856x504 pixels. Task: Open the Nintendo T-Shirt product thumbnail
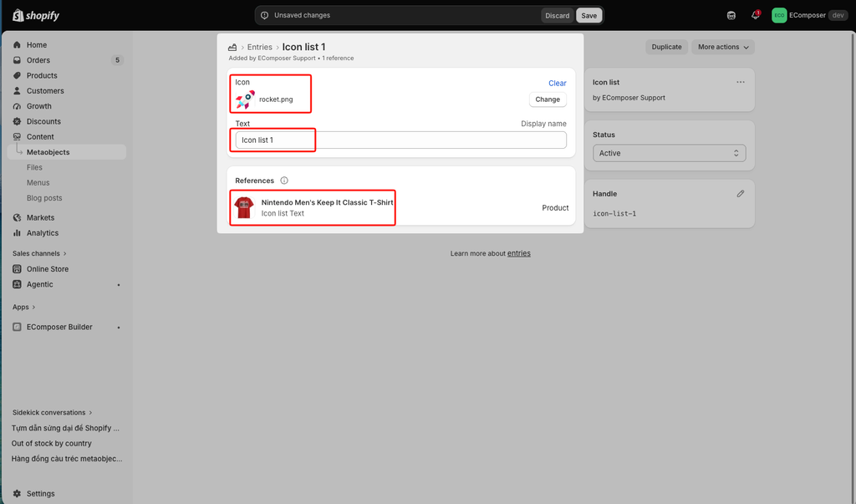pyautogui.click(x=244, y=207)
